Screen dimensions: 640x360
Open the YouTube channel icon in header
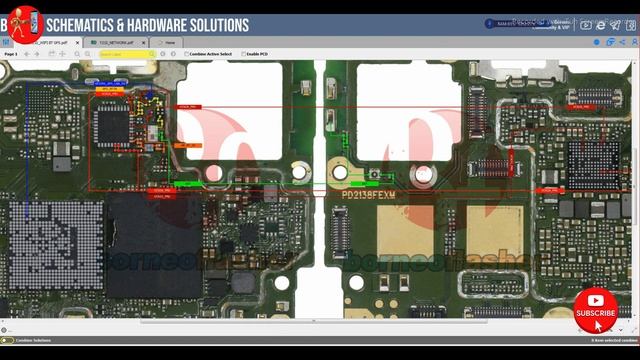[x=586, y=25]
